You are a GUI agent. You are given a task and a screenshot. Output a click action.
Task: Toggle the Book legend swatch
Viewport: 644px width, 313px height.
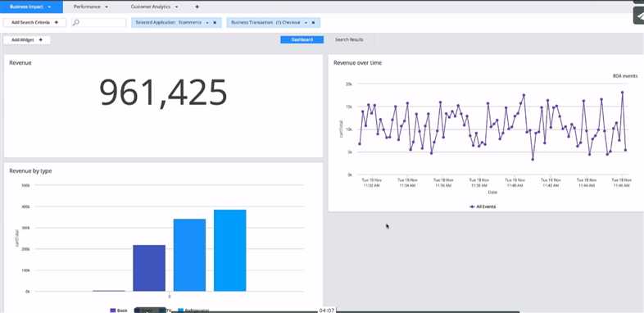(x=113, y=311)
